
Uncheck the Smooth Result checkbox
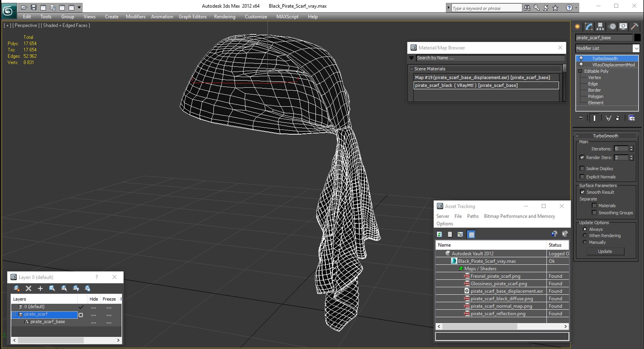coord(582,192)
